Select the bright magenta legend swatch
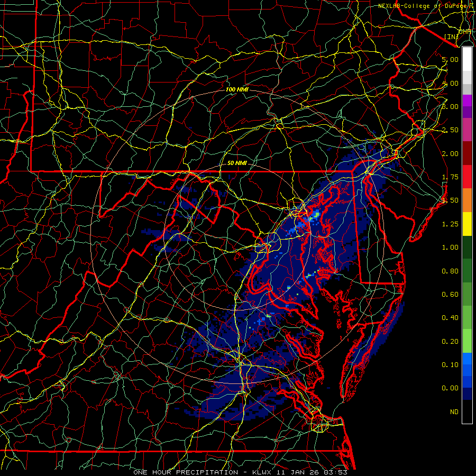The height and width of the screenshot is (476, 476). coord(467,100)
